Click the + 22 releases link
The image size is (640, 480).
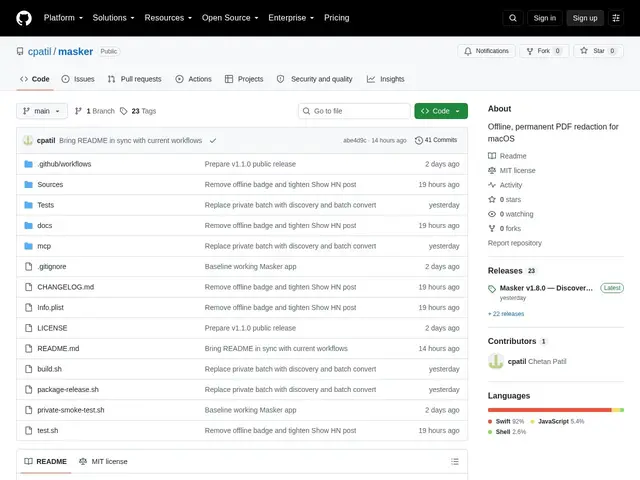[506, 314]
